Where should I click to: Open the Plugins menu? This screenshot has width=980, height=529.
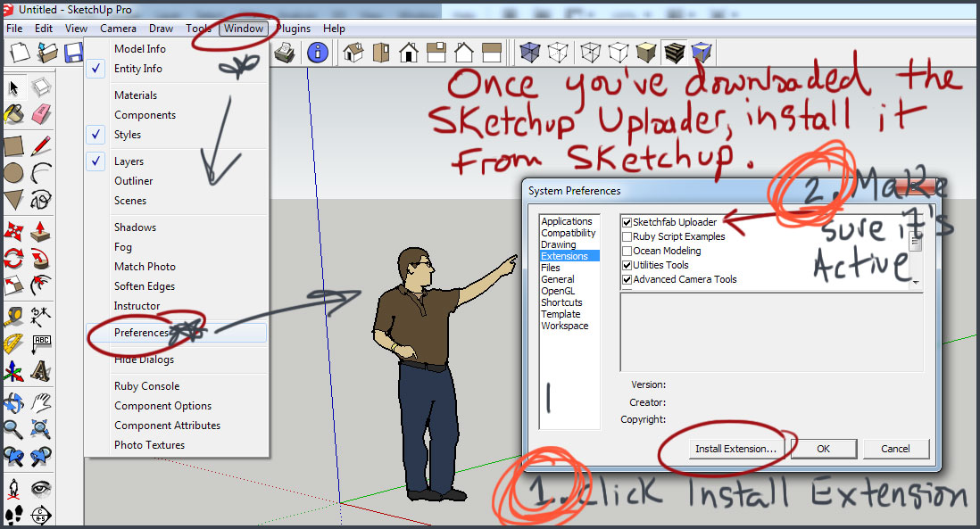click(293, 29)
